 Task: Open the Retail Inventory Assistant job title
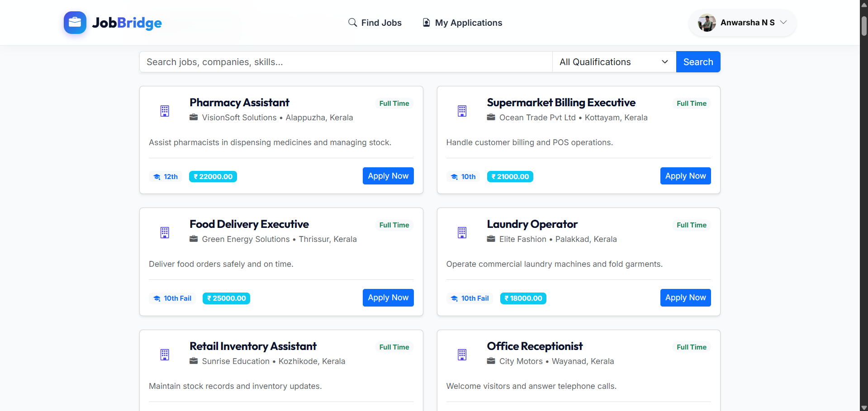click(253, 346)
